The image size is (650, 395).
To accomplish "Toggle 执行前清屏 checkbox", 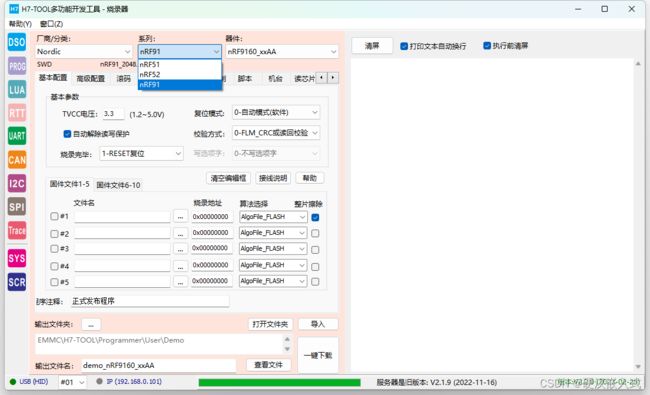I will click(x=487, y=46).
